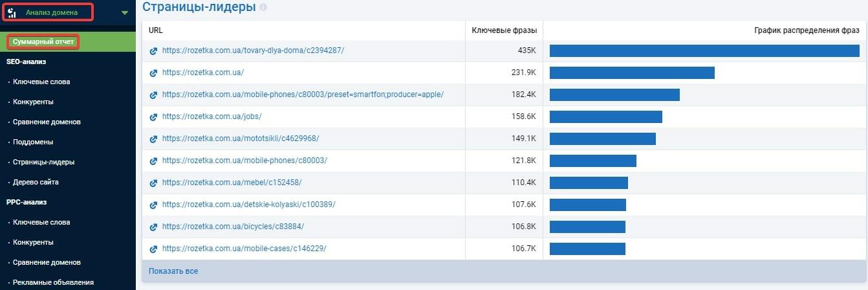The width and height of the screenshot is (868, 290).
Task: Open external link icon for jobs URL
Action: click(x=153, y=117)
